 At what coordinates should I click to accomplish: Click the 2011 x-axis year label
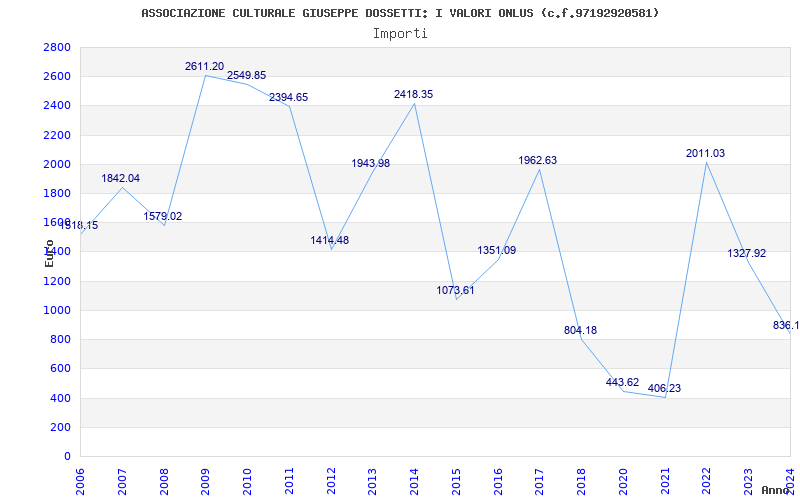tap(289, 481)
